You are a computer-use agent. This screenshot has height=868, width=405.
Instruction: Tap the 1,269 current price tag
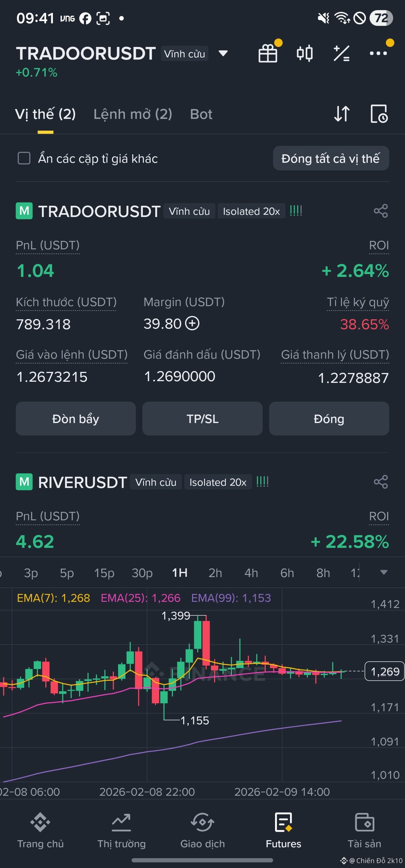coord(385,672)
